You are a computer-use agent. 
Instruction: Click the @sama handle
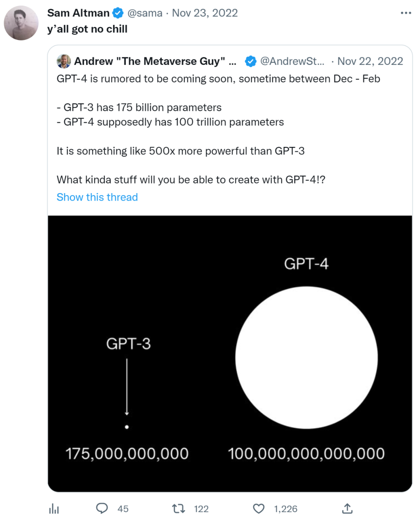pos(145,13)
